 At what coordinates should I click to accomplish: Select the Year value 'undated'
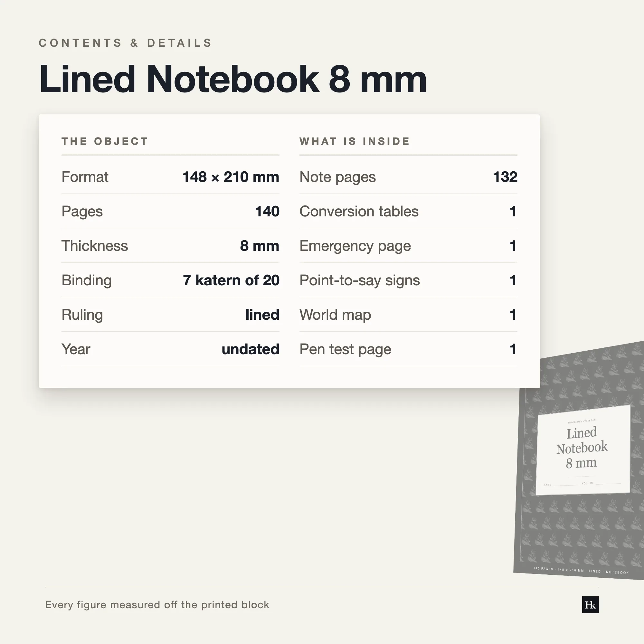[x=250, y=349]
